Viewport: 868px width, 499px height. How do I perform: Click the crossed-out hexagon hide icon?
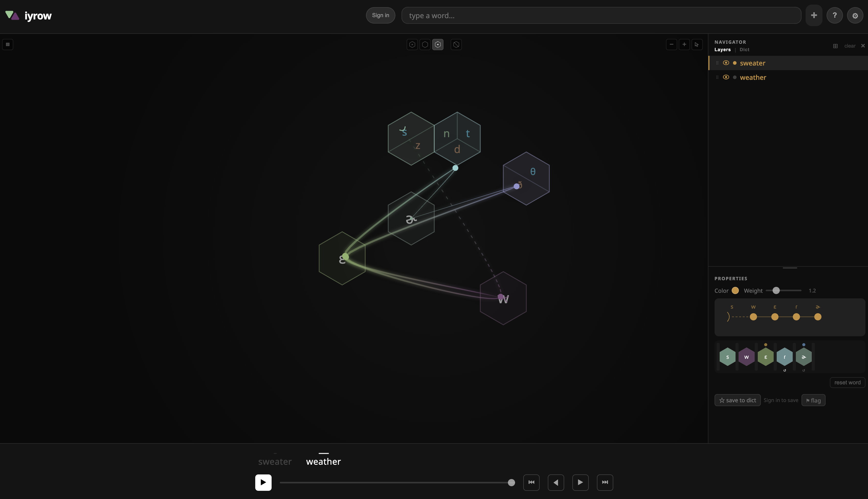click(456, 45)
